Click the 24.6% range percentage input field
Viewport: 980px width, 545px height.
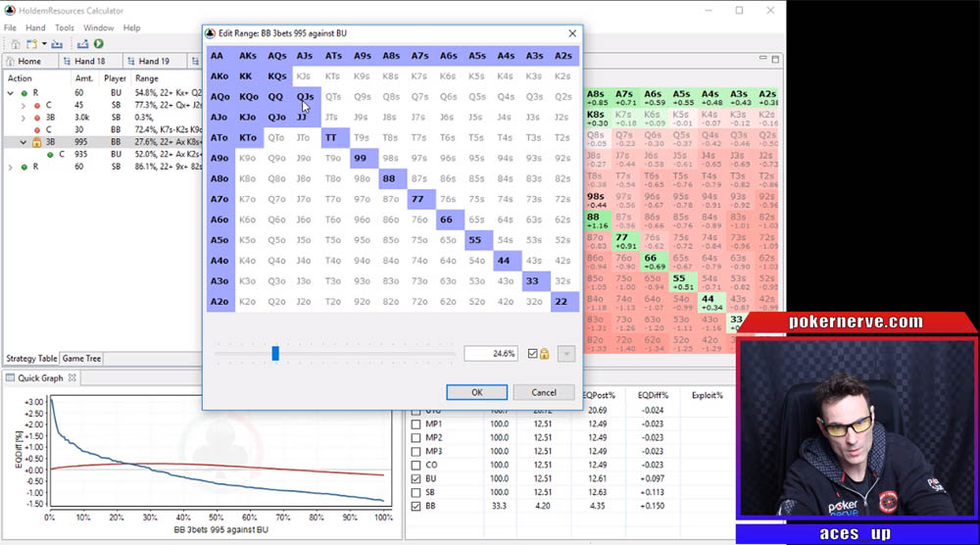[491, 354]
